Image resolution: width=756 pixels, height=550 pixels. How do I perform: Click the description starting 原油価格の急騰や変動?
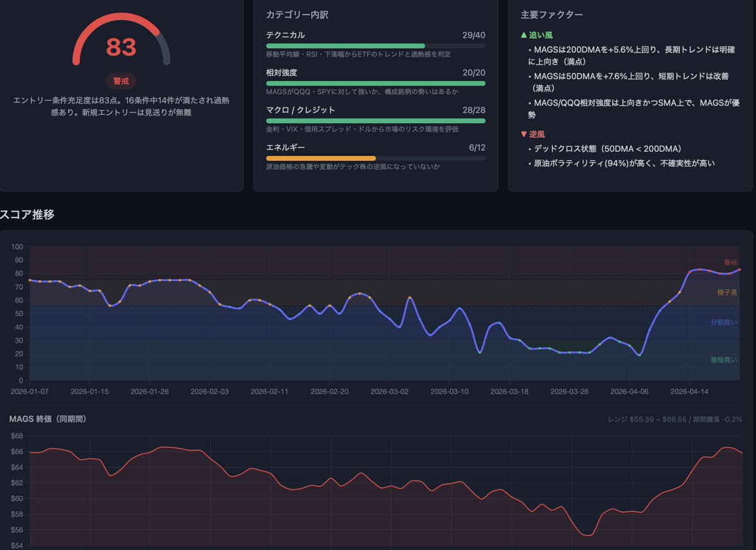[x=353, y=167]
